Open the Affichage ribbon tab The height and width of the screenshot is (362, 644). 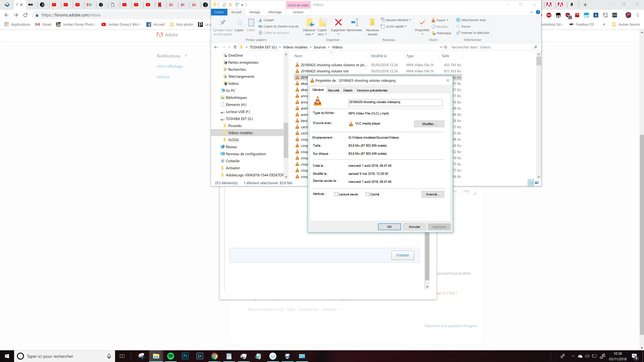click(275, 12)
